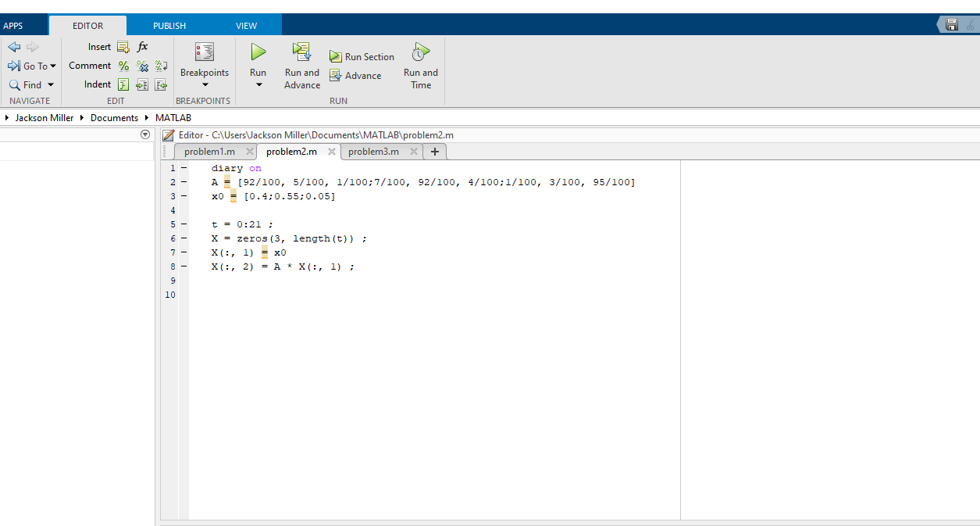
Task: Set breakpoint dash on line 1
Action: click(x=184, y=168)
